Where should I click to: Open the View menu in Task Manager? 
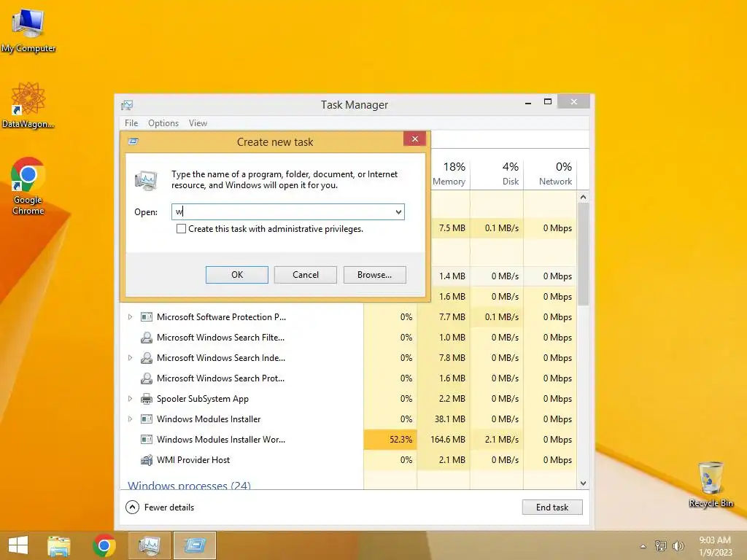click(x=198, y=123)
